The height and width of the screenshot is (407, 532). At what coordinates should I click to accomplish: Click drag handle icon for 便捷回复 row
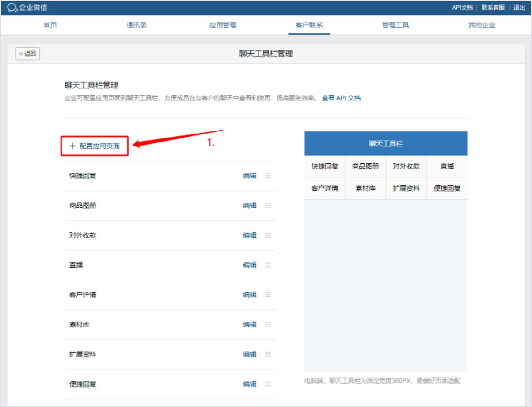(x=268, y=384)
